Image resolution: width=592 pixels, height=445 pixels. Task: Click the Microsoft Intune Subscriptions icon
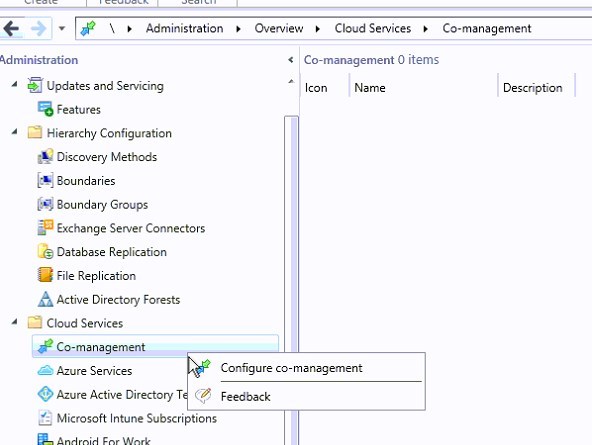click(x=45, y=417)
